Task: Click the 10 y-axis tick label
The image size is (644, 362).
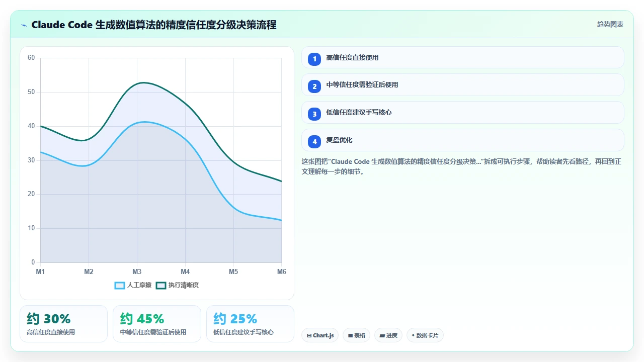Action: 31,228
